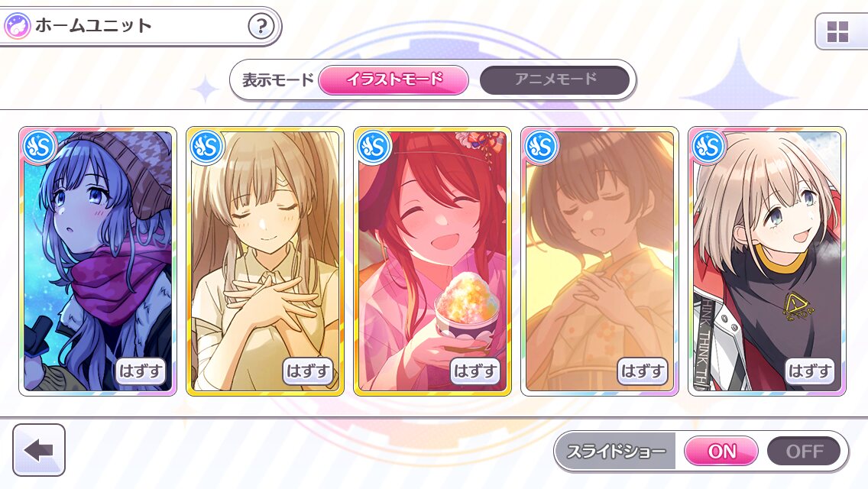Turn slideshow OFF
The height and width of the screenshot is (489, 868).
(x=804, y=451)
